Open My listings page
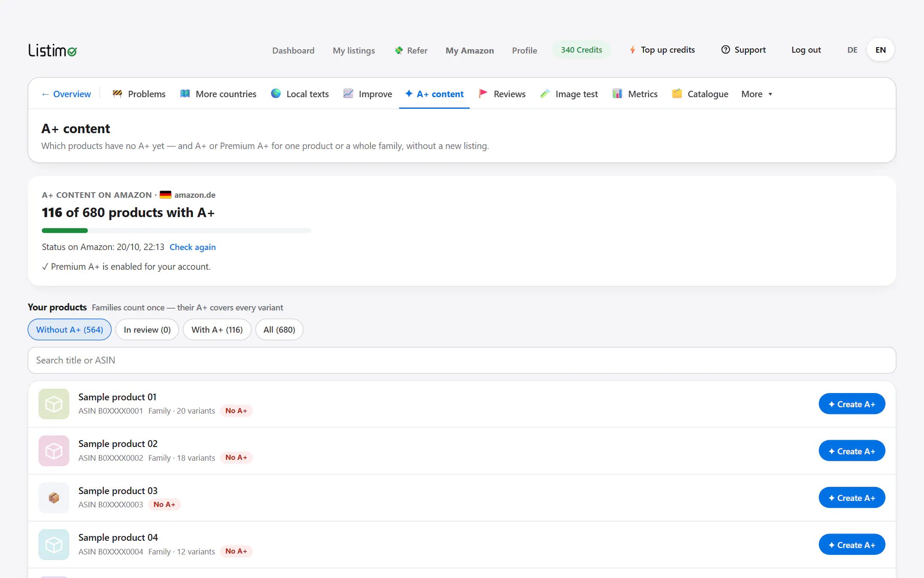 (x=354, y=51)
